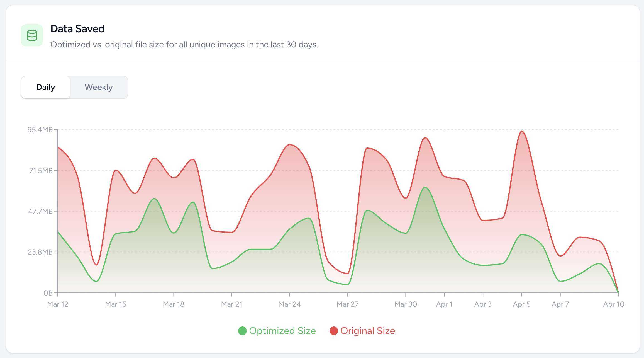Click the Mar 18 axis label
The height and width of the screenshot is (358, 644).
tap(174, 304)
